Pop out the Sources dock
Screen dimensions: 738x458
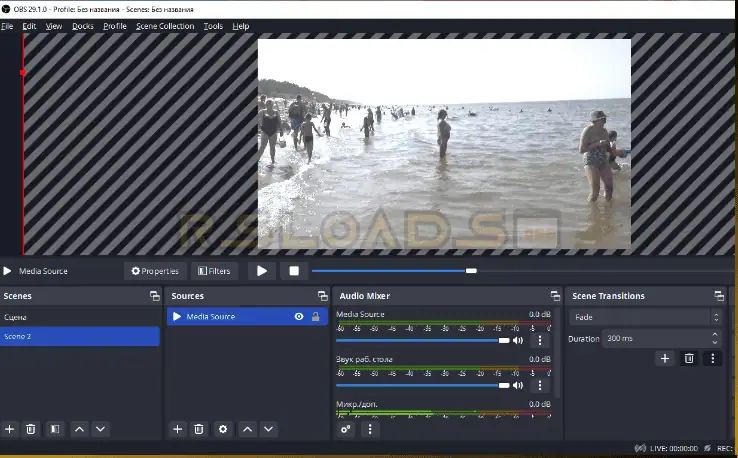point(322,296)
